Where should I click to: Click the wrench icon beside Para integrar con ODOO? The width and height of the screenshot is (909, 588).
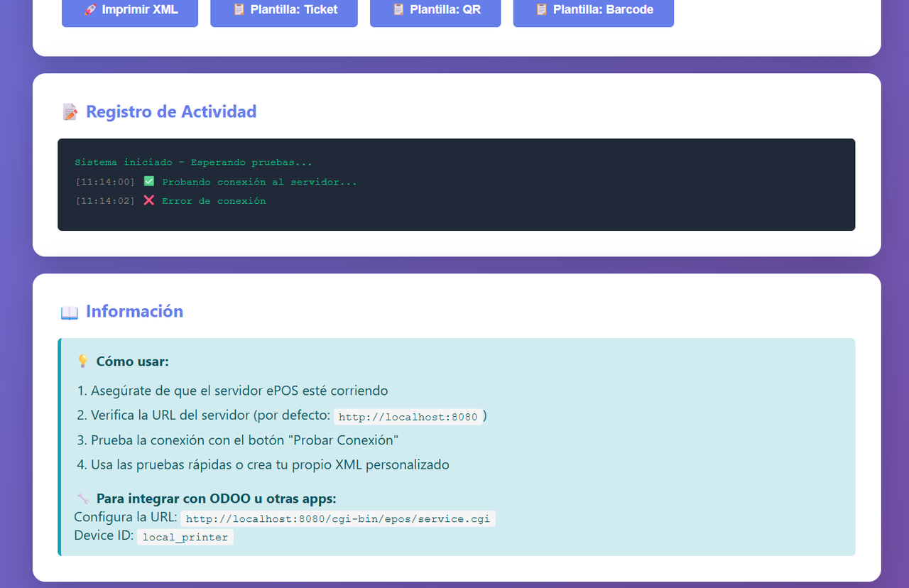82,499
